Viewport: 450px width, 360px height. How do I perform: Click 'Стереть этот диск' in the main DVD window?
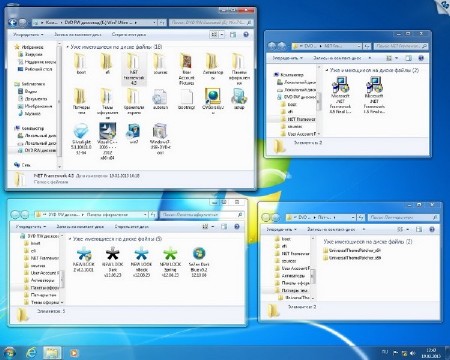tap(129, 34)
